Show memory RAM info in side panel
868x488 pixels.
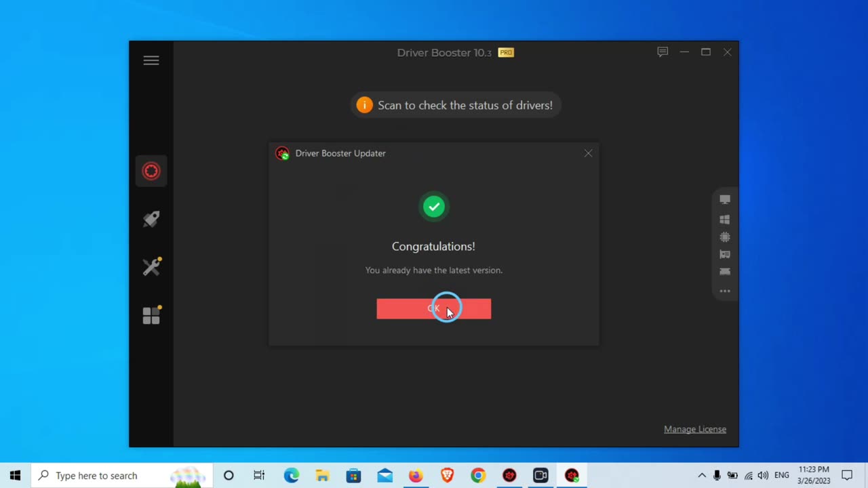[725, 272]
